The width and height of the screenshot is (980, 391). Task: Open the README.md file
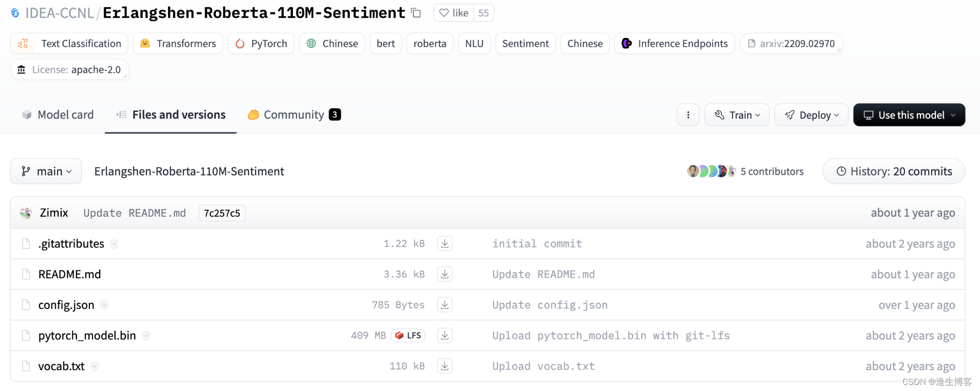(x=69, y=275)
